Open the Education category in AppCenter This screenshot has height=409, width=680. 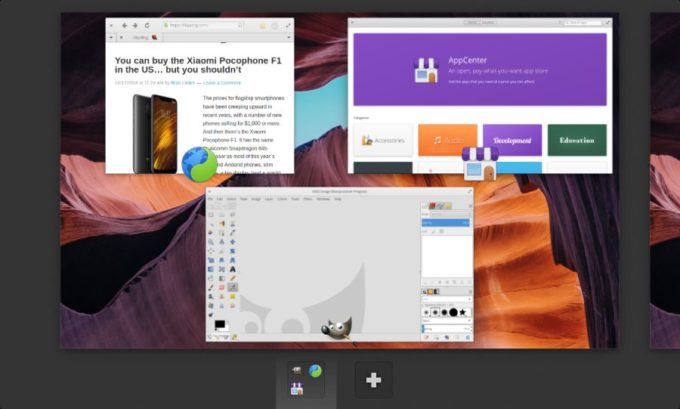tap(576, 140)
